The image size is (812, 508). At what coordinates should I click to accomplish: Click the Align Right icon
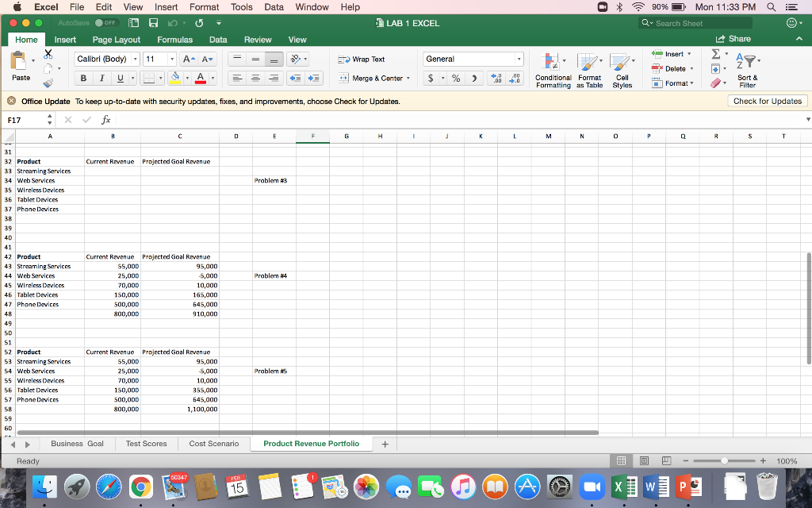(274, 79)
